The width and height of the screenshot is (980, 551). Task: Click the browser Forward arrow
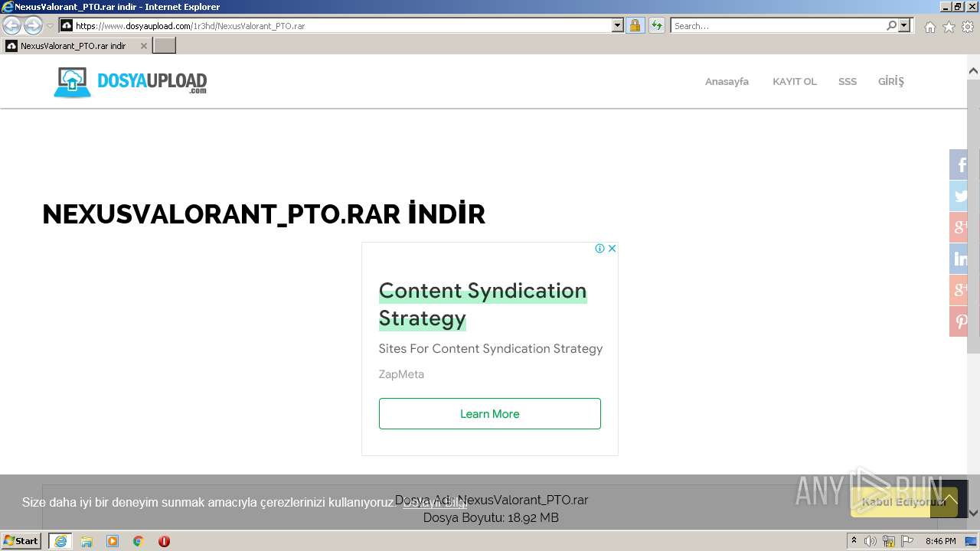(x=33, y=26)
